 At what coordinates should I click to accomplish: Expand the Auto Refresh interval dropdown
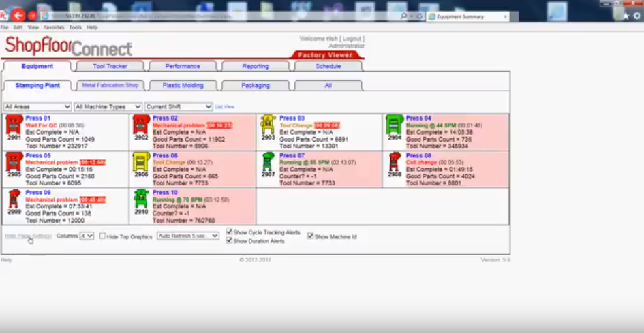pyautogui.click(x=187, y=236)
